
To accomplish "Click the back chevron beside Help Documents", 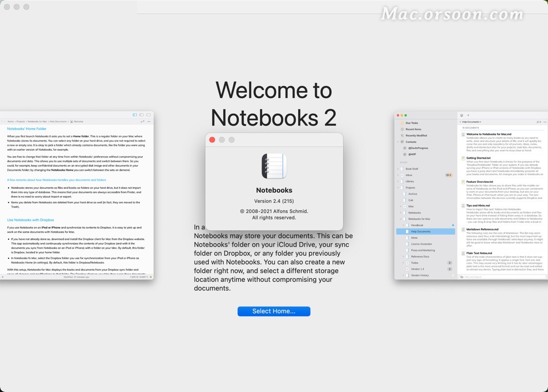I will pyautogui.click(x=460, y=122).
